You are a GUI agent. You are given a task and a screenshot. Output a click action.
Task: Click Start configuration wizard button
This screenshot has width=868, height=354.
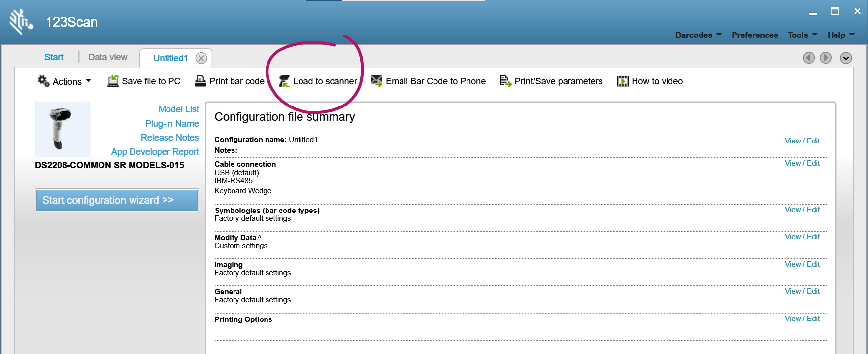[117, 200]
